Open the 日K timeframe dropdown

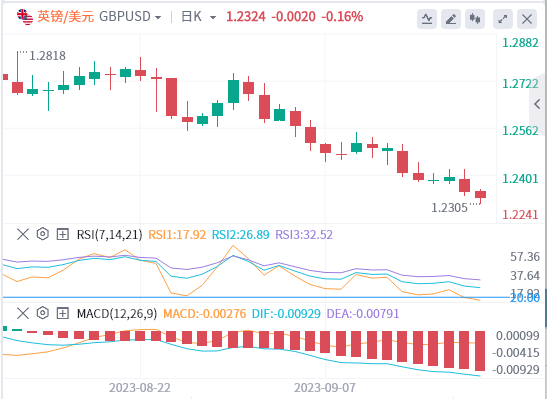(x=198, y=16)
